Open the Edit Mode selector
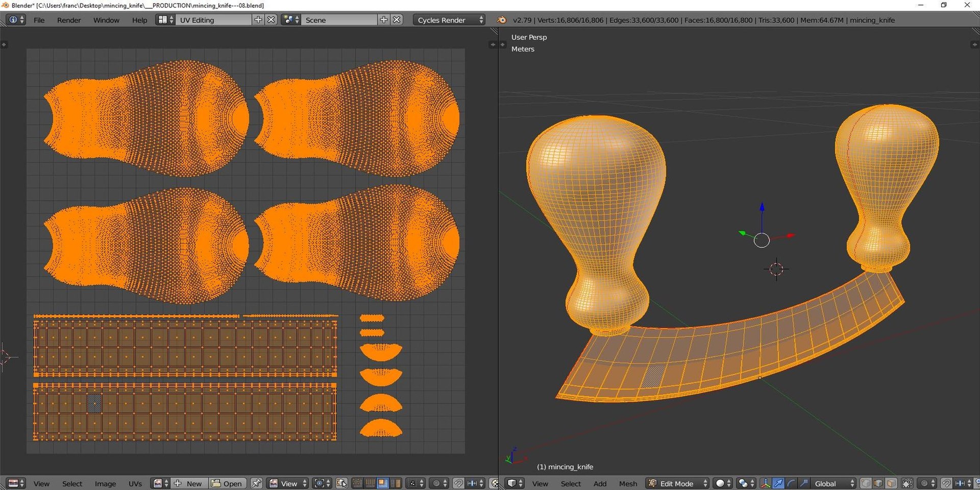 click(x=677, y=483)
